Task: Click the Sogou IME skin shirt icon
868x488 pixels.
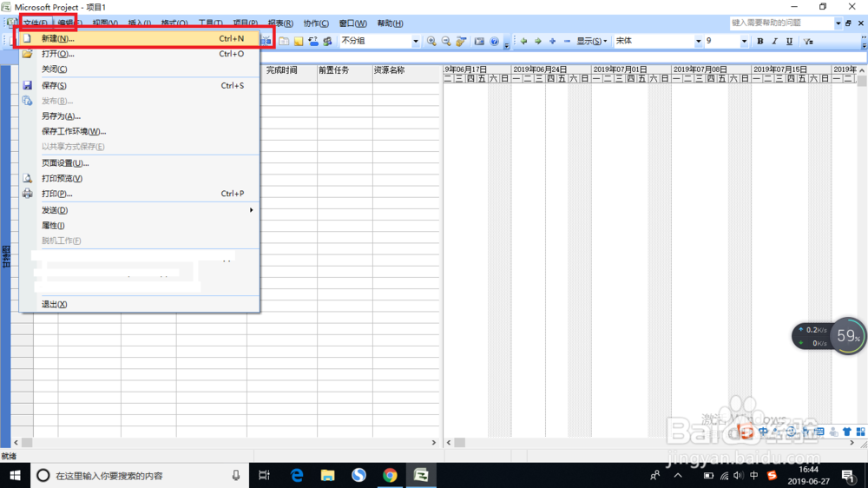Action: pos(847,432)
